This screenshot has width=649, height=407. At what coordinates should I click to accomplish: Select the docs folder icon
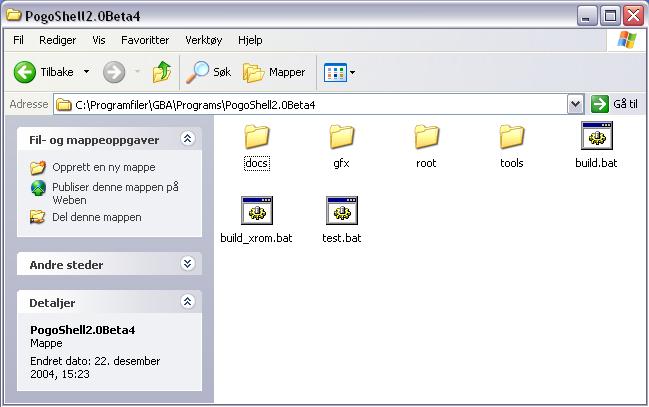pos(257,136)
